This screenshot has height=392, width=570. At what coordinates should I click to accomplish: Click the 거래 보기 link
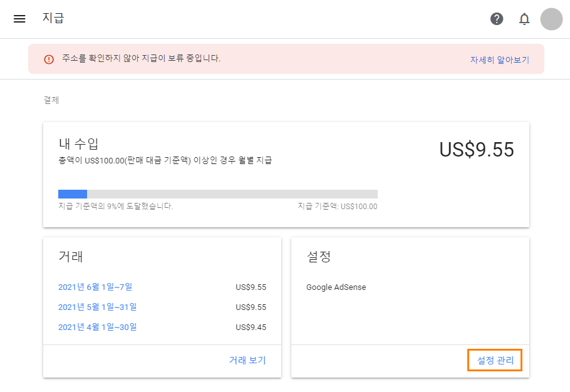(x=247, y=360)
